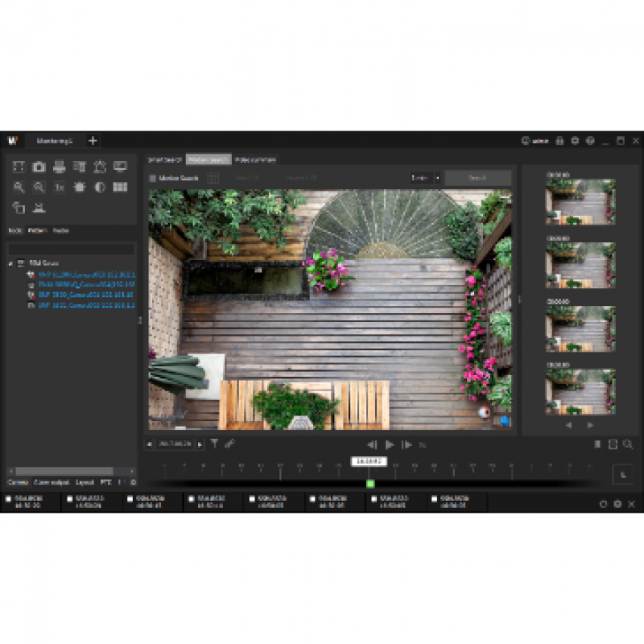644x644 pixels.
Task: Switch to the Smart search tab
Action: point(165,159)
